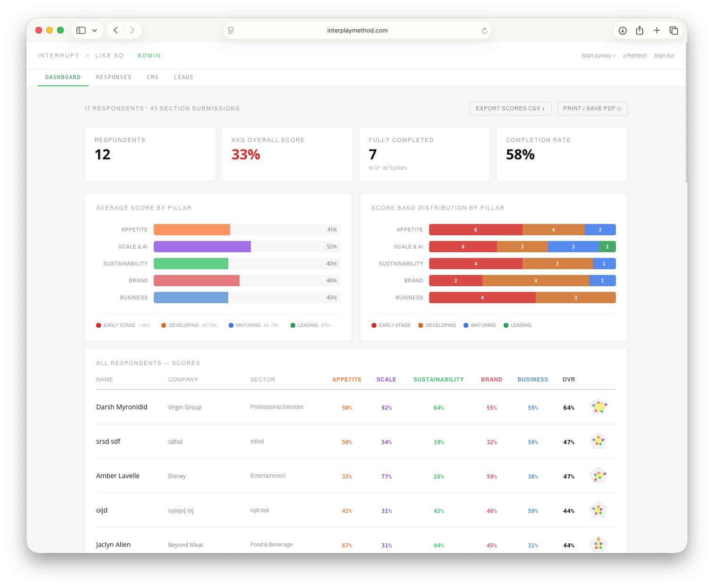Click the Developing orange legend dot in average score card

(164, 325)
